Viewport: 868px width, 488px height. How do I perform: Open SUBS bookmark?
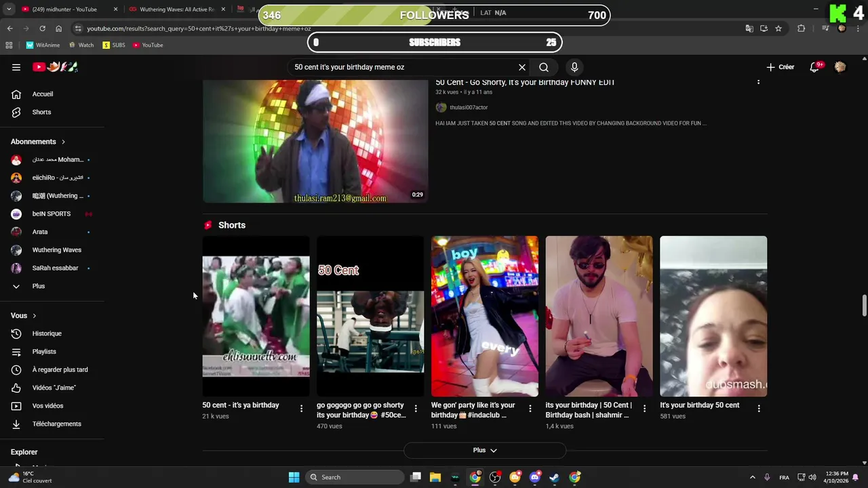click(114, 45)
